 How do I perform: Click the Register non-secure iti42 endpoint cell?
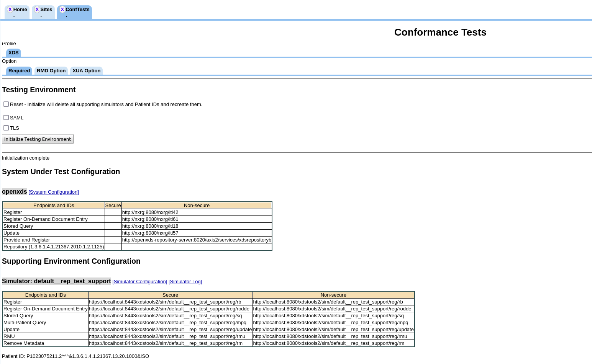pyautogui.click(x=150, y=212)
